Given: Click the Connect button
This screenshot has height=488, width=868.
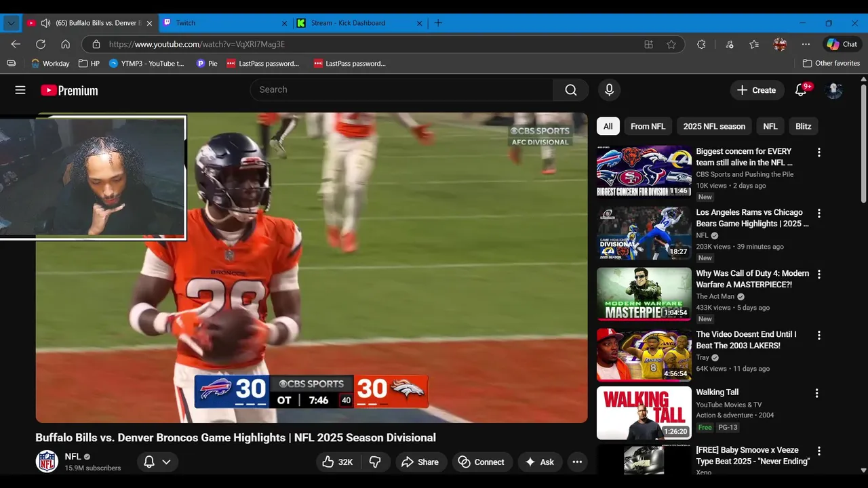Looking at the screenshot, I should [x=481, y=462].
